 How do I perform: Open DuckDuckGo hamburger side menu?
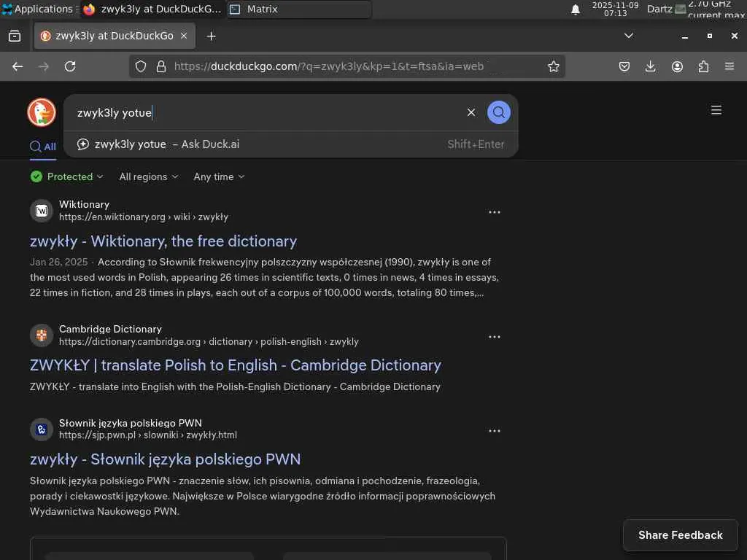[x=716, y=110]
